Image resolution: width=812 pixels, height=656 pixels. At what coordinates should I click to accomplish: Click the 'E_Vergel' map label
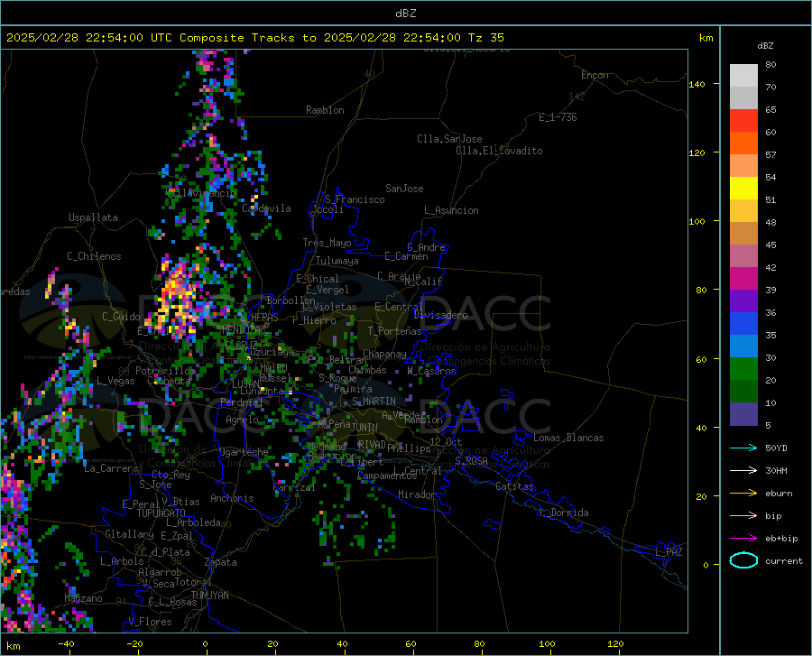point(328,290)
